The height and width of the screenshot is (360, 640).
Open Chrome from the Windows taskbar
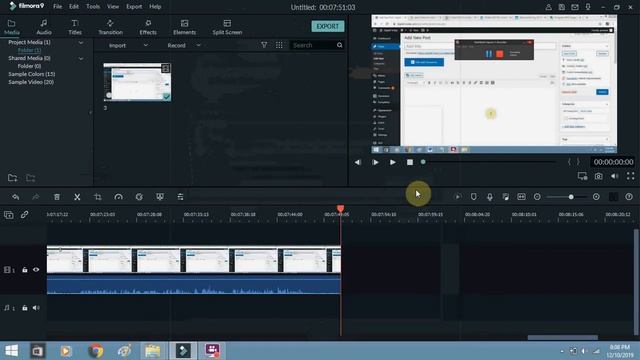[96, 351]
